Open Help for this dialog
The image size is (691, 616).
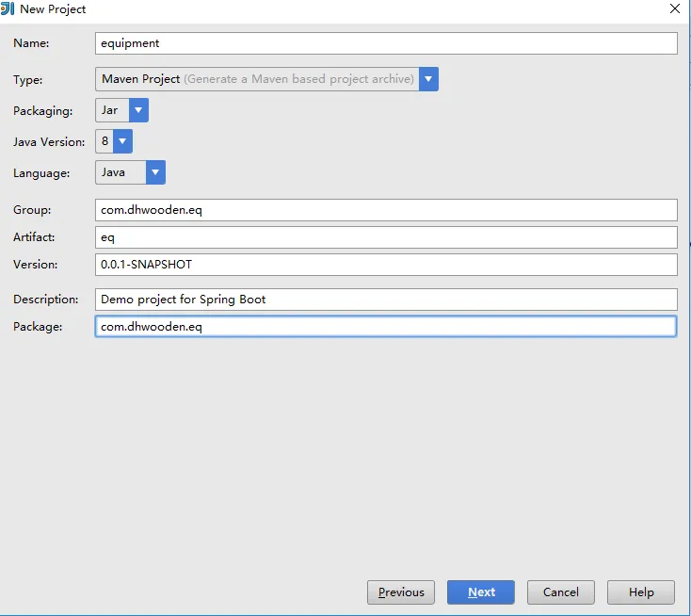[641, 592]
